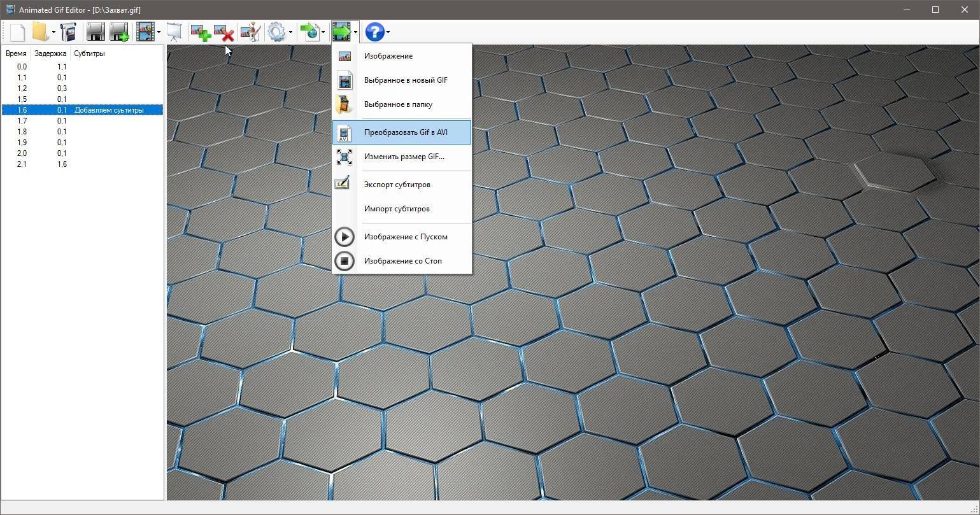Expand the help dropdown arrow
The image size is (980, 515).
coord(388,32)
